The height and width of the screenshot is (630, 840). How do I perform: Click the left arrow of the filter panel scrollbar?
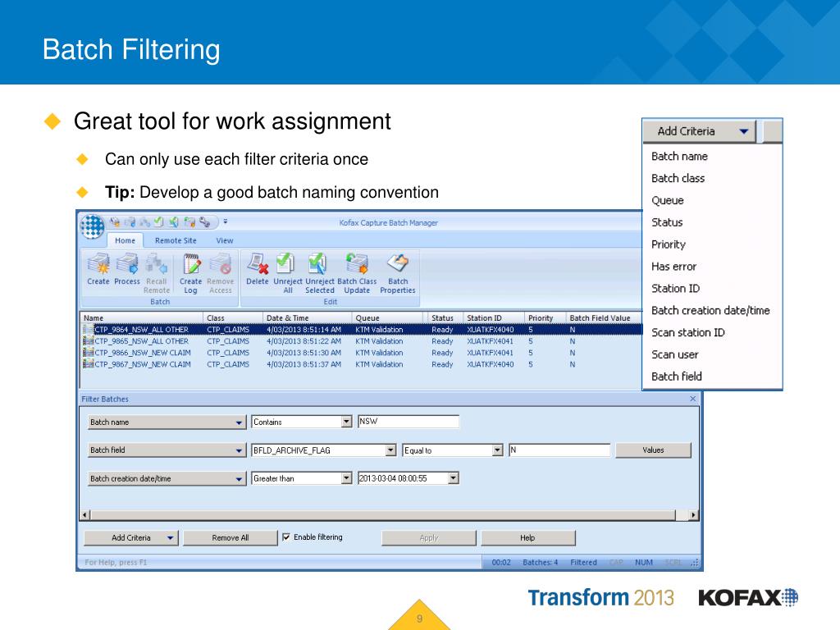click(84, 515)
